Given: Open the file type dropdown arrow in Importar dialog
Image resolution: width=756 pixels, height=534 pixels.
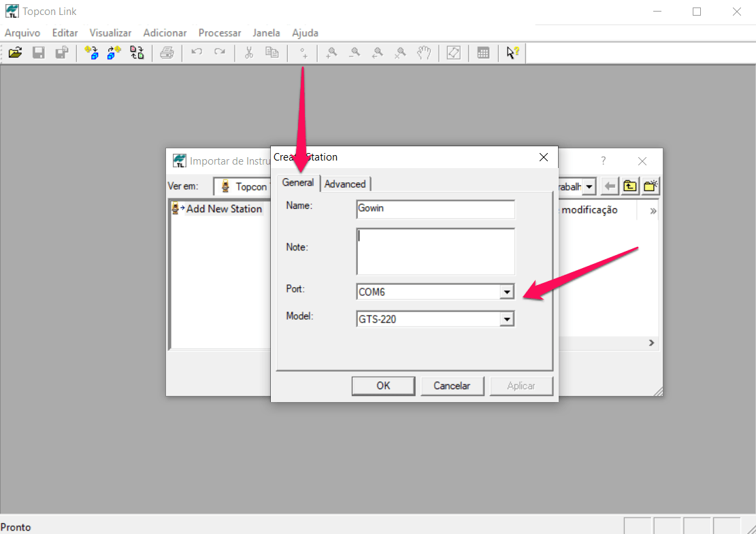Looking at the screenshot, I should click(589, 186).
